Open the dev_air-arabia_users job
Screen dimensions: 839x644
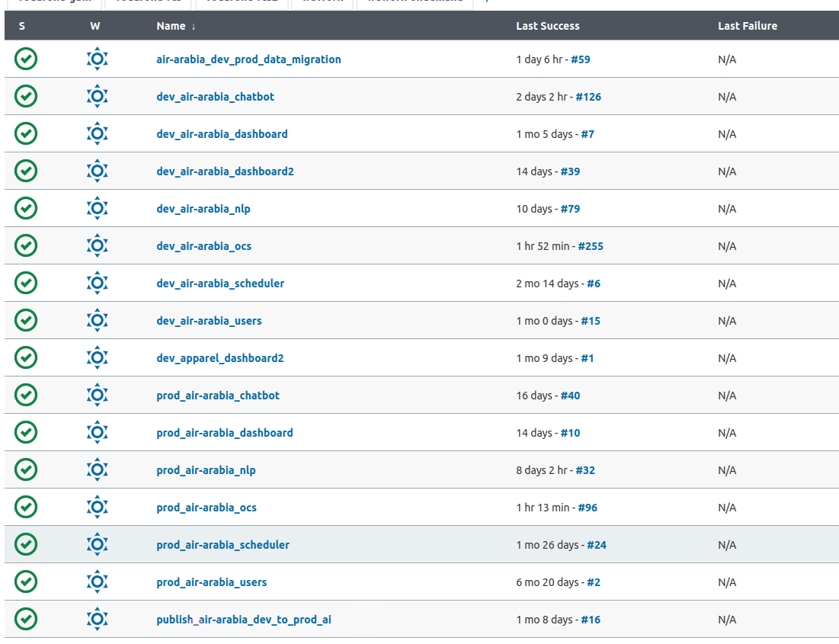[209, 321]
